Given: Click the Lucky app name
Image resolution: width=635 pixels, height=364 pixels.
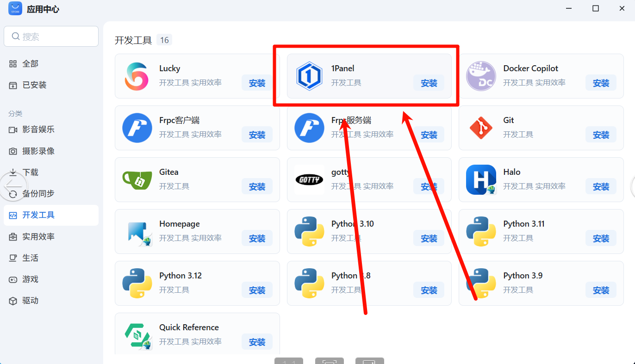Looking at the screenshot, I should coord(170,68).
